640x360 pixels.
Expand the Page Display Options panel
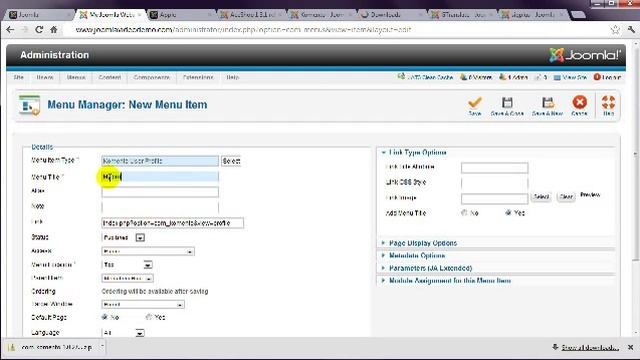[x=423, y=243]
